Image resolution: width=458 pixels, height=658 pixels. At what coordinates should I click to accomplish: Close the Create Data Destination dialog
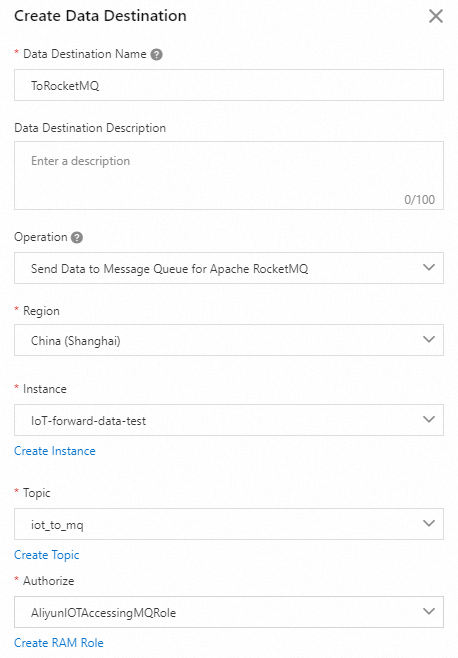click(436, 16)
